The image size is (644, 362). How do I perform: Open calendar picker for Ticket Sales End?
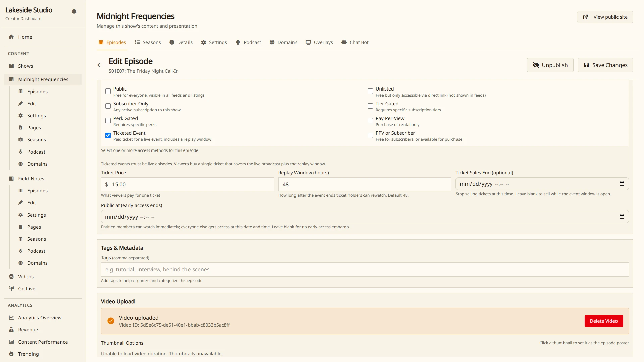622,184
